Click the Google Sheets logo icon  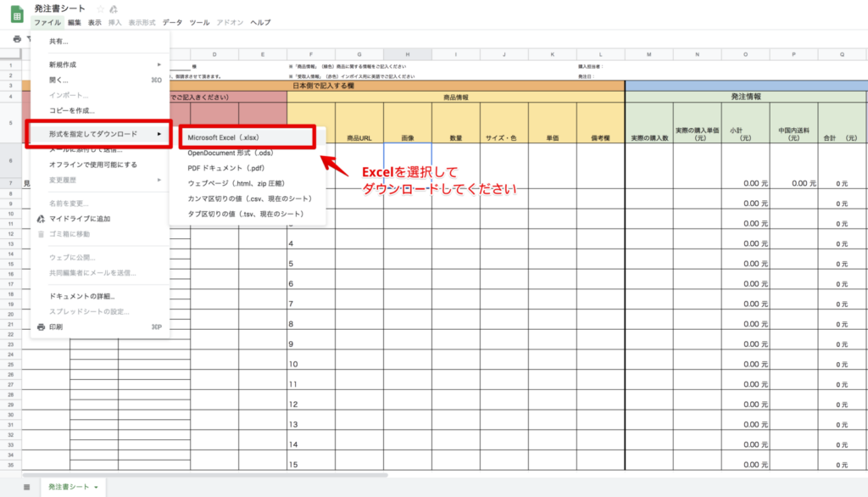coord(17,12)
